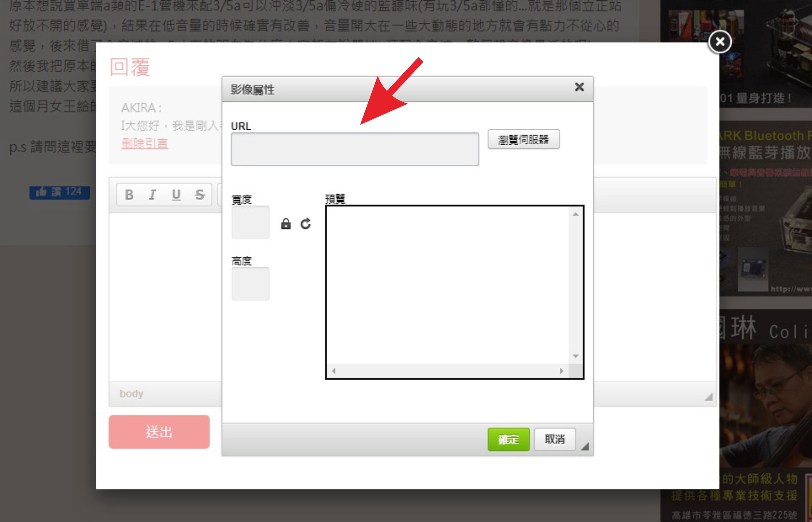Viewport: 812px width, 522px height.
Task: Open 瀏覽伺服器 to browse the server
Action: pos(524,139)
